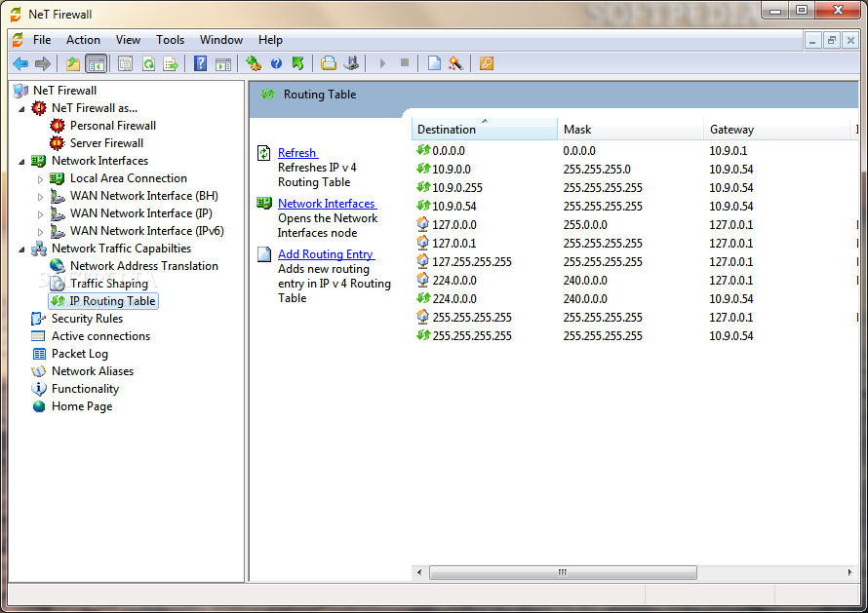The height and width of the screenshot is (613, 868).
Task: Click the blue Back arrow toolbar icon
Action: (20, 63)
